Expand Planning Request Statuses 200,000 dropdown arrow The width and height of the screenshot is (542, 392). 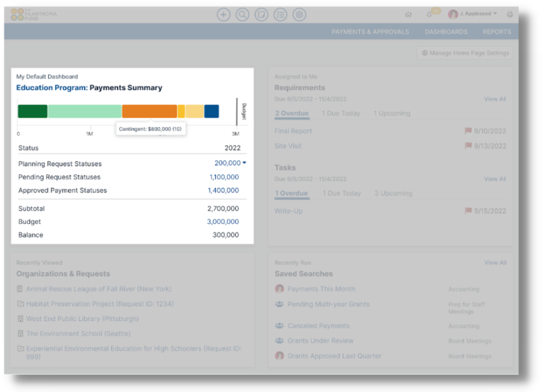pos(244,163)
